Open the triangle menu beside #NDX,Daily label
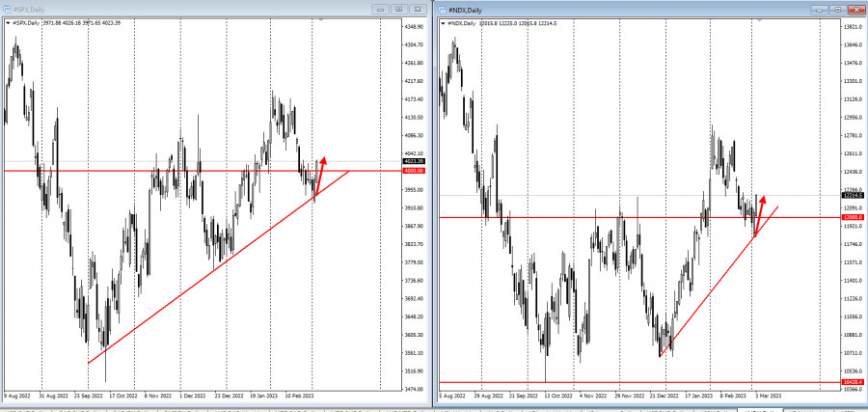This screenshot has width=868, height=412. click(443, 23)
